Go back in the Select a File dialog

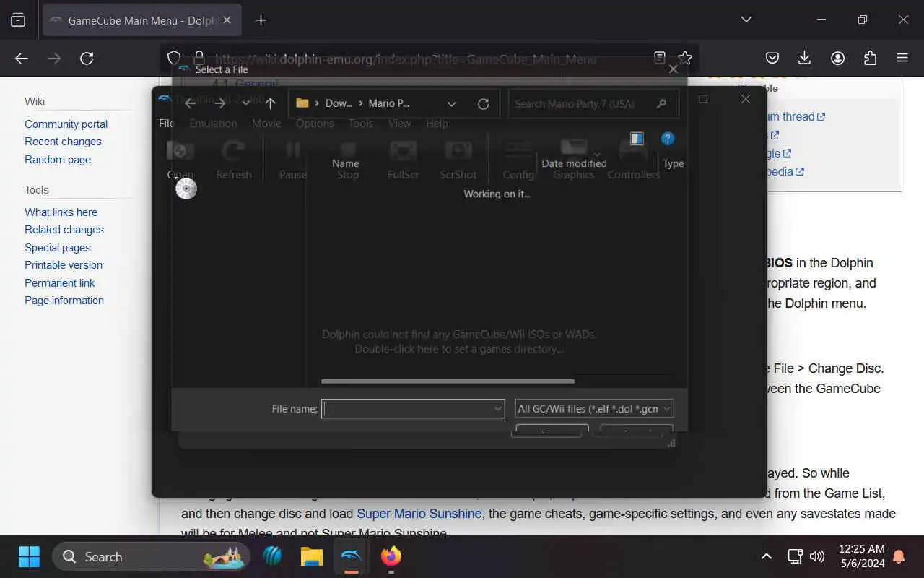coord(190,103)
